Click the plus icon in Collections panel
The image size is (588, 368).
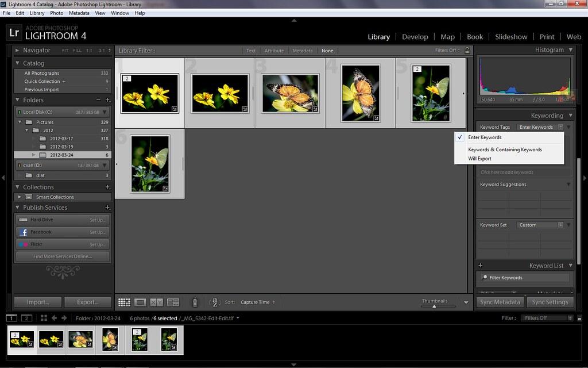pos(107,187)
